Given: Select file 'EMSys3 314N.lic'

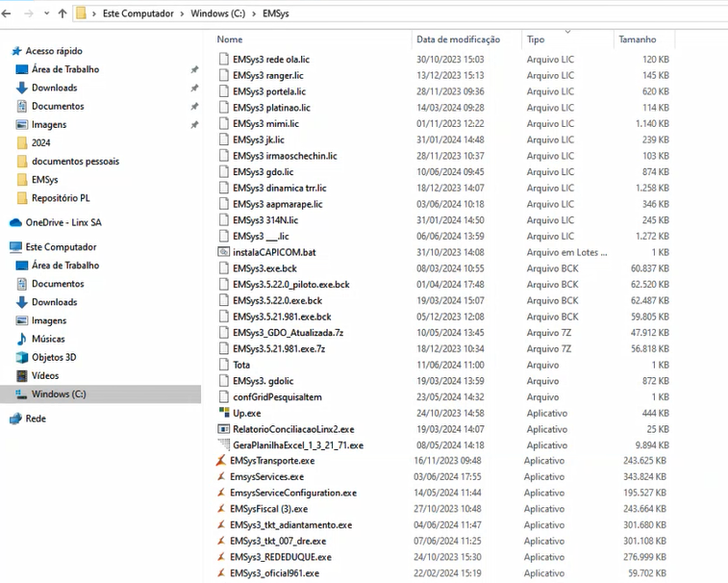Looking at the screenshot, I should tap(265, 220).
